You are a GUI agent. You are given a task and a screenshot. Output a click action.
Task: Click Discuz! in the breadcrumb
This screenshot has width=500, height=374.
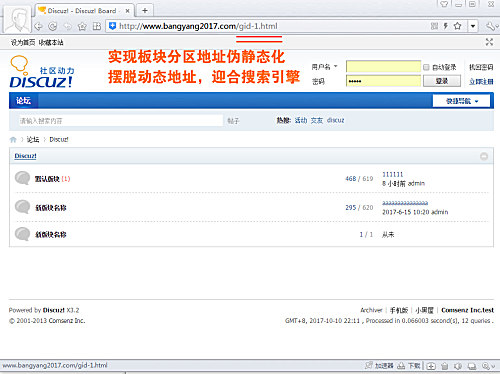pyautogui.click(x=59, y=139)
